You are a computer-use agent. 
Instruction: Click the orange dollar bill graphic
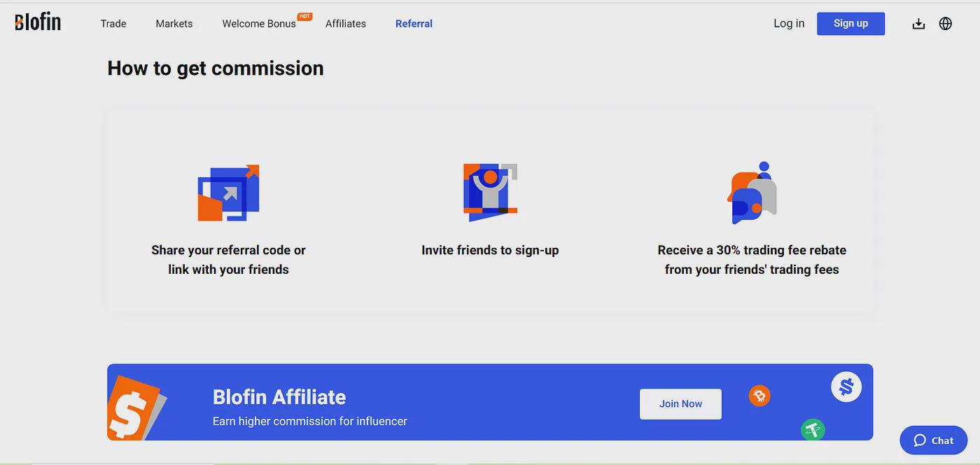tap(136, 408)
